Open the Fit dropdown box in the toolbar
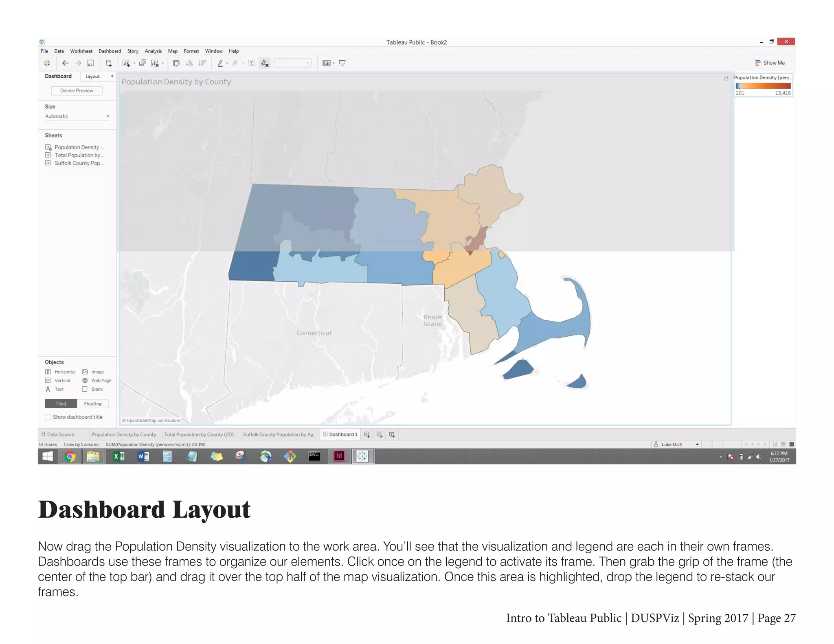The height and width of the screenshot is (644, 834). [292, 63]
